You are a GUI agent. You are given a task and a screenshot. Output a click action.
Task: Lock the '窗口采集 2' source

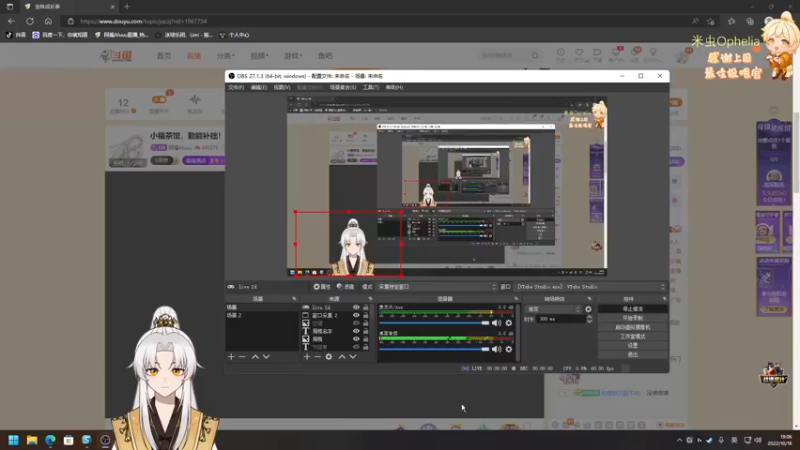coord(365,315)
